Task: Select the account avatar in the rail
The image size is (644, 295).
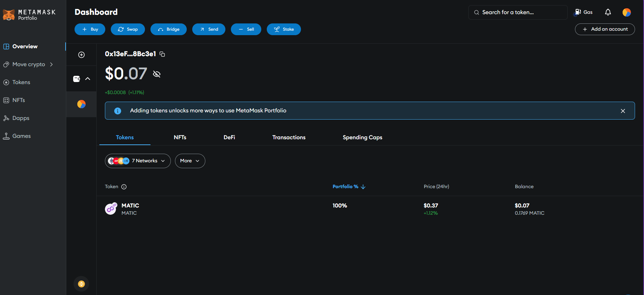Action: tap(81, 104)
